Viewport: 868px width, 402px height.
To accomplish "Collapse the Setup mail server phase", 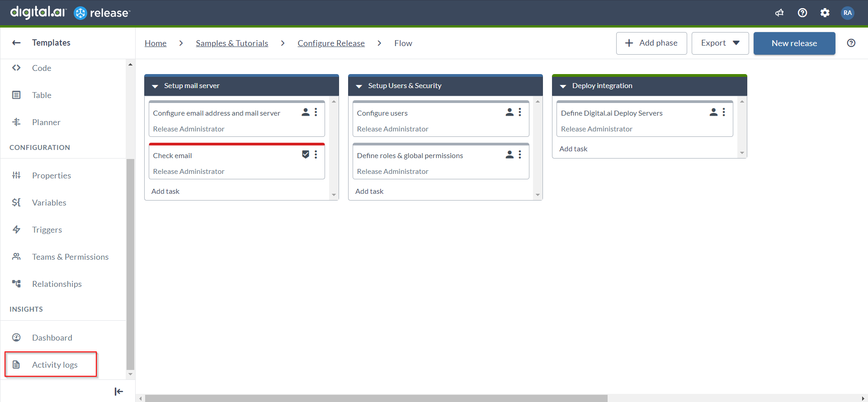I will 155,86.
